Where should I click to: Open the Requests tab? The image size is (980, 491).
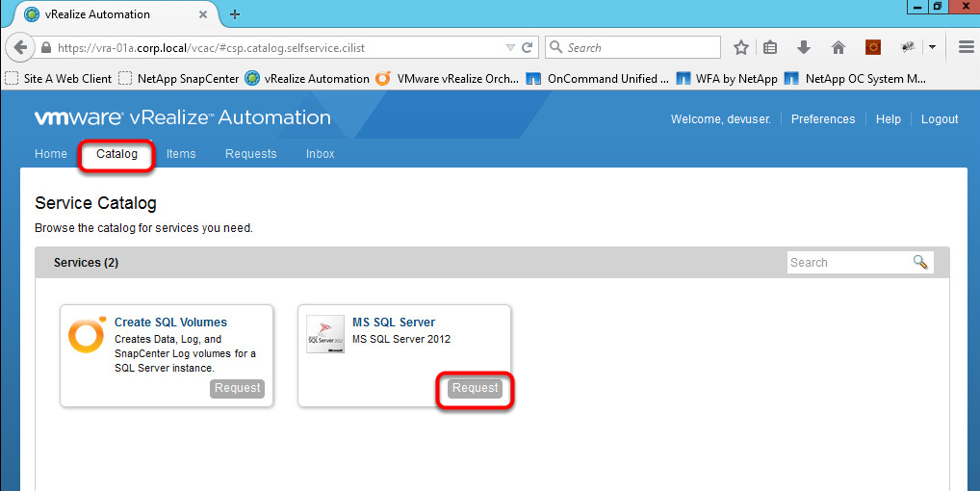(250, 154)
